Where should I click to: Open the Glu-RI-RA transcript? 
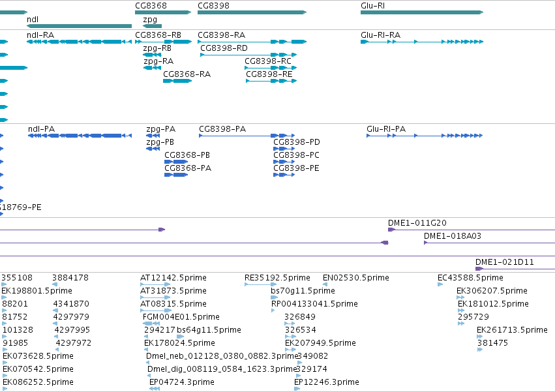(422, 42)
